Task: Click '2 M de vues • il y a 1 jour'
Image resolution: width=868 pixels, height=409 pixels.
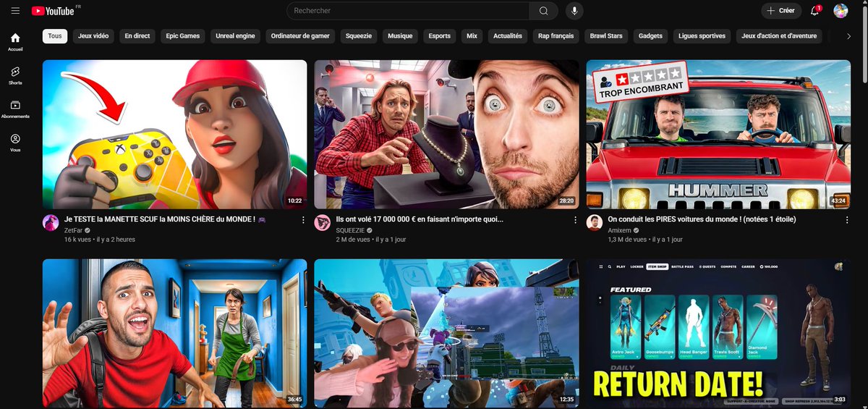Action: pos(371,240)
